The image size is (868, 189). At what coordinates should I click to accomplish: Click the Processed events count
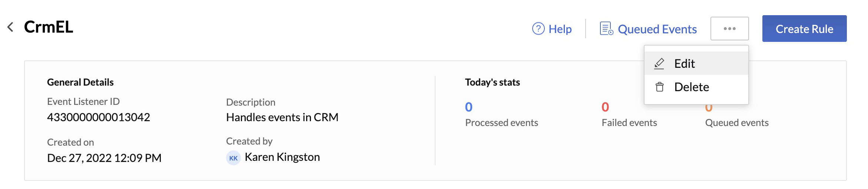pos(469,107)
